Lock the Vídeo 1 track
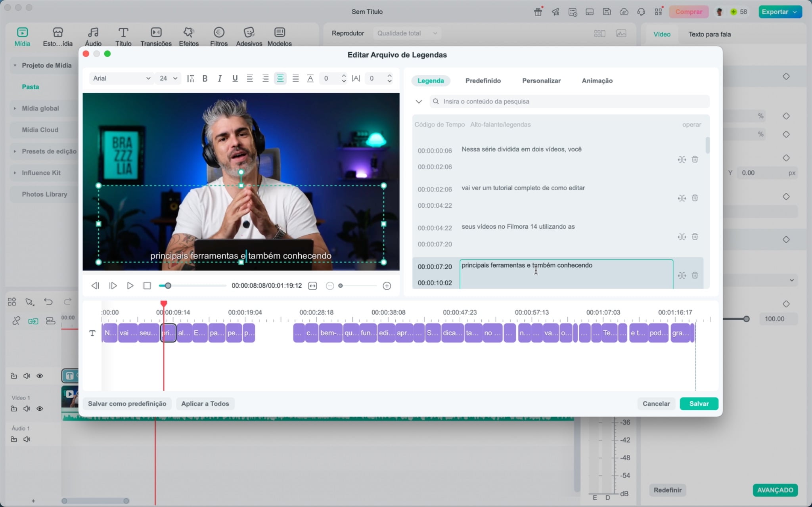812x507 pixels. click(14, 409)
